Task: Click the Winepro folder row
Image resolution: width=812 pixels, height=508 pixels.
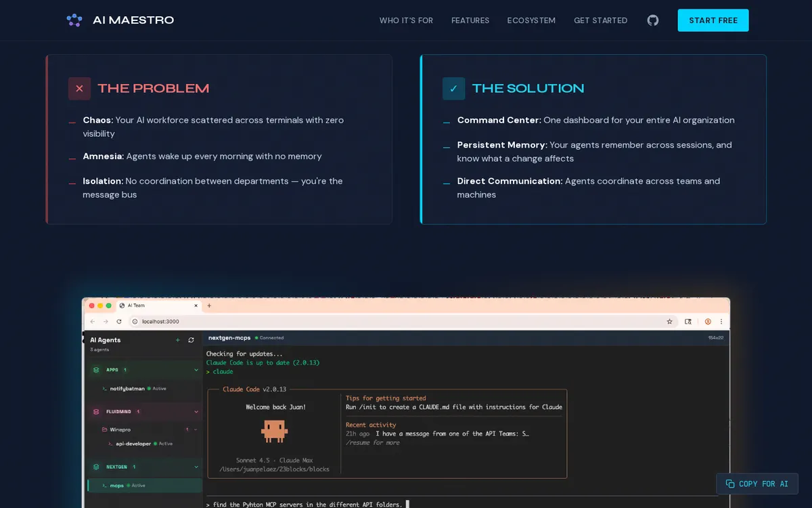Action: coord(145,429)
